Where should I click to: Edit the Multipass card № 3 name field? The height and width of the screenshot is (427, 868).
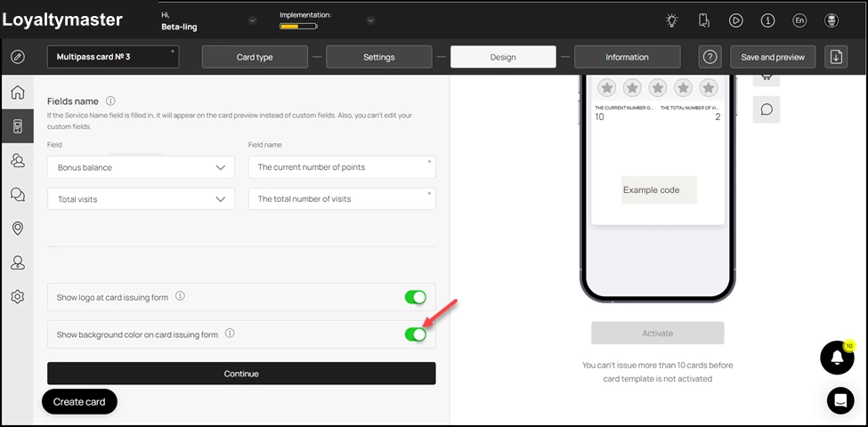tap(113, 56)
